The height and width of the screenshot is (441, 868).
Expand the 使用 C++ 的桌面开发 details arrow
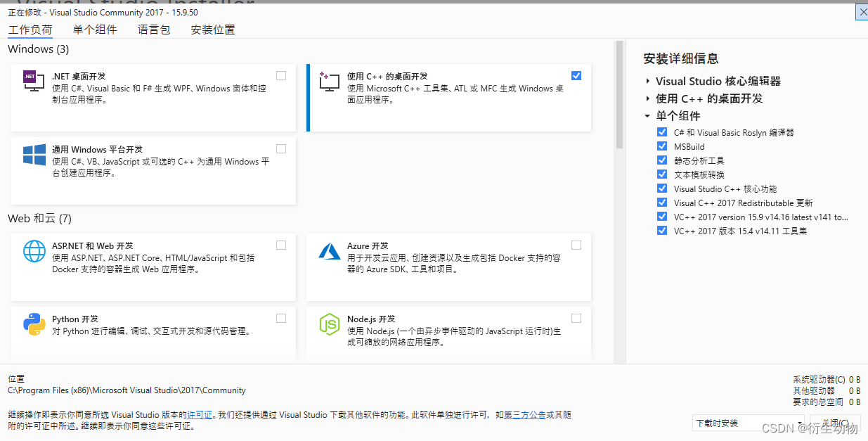pyautogui.click(x=648, y=98)
